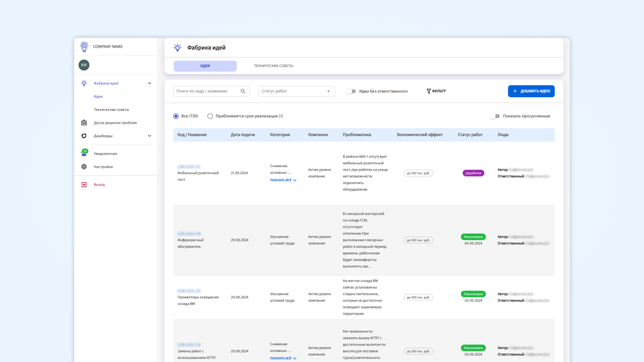Open Настройки menu item

tap(103, 167)
